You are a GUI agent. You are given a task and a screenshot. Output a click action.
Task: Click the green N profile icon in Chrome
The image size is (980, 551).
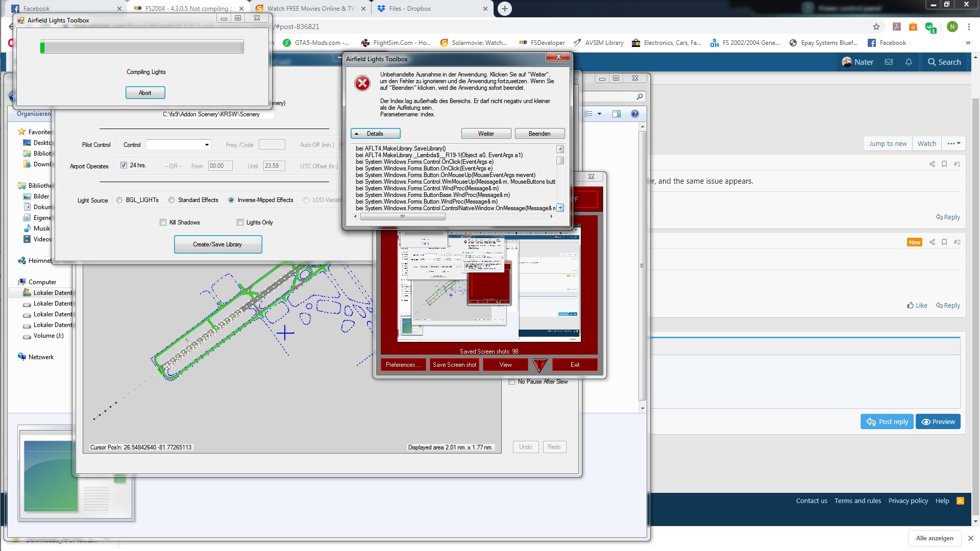[x=952, y=27]
